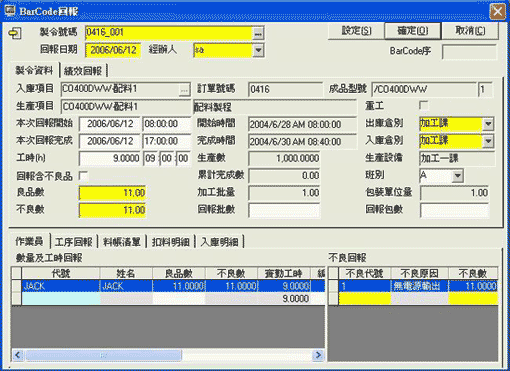Image resolution: width=510 pixels, height=371 pixels.
Task: Switch to the 績效回報 tab
Action: tap(83, 71)
